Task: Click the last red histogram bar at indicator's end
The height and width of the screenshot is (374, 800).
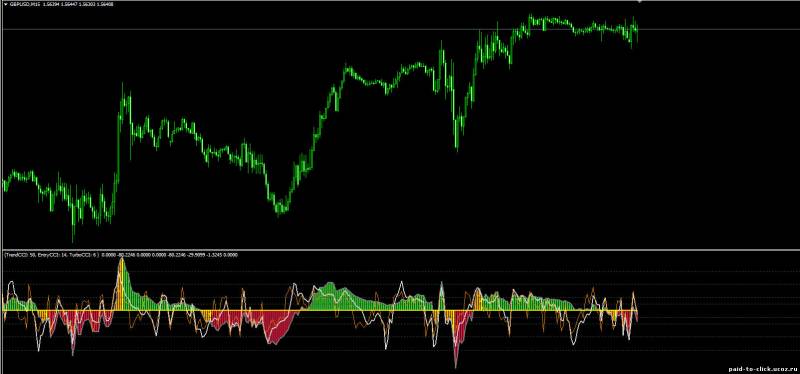Action: click(637, 316)
